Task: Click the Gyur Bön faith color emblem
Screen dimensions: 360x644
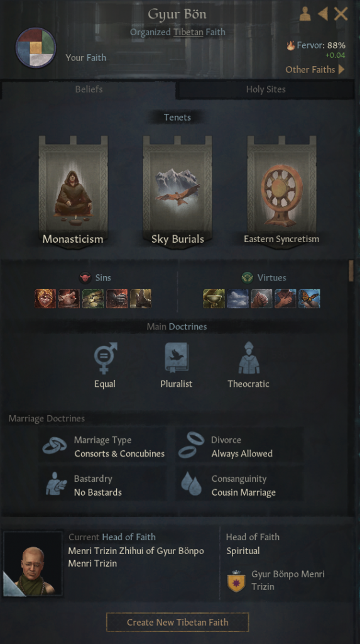Action: click(36, 48)
